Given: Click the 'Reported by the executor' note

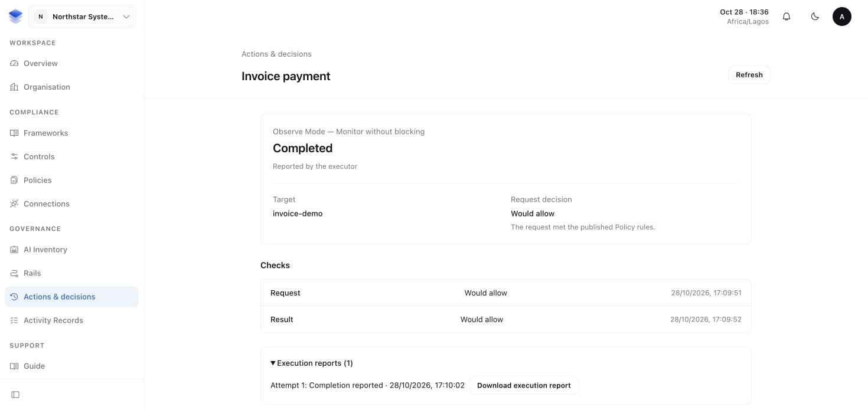Looking at the screenshot, I should (x=315, y=166).
